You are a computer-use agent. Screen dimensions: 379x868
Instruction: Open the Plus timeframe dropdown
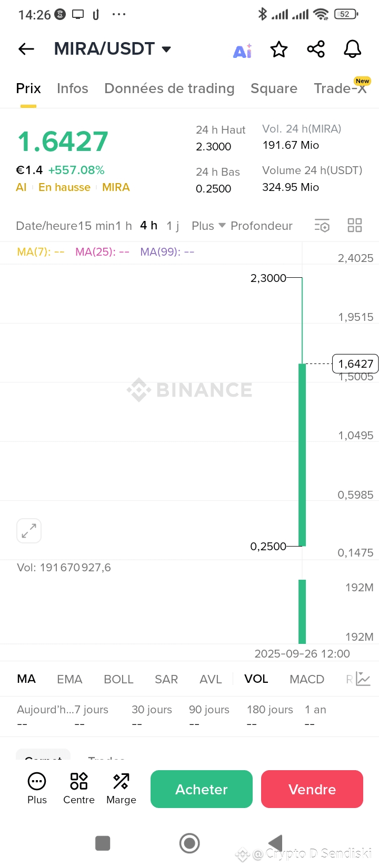(208, 226)
